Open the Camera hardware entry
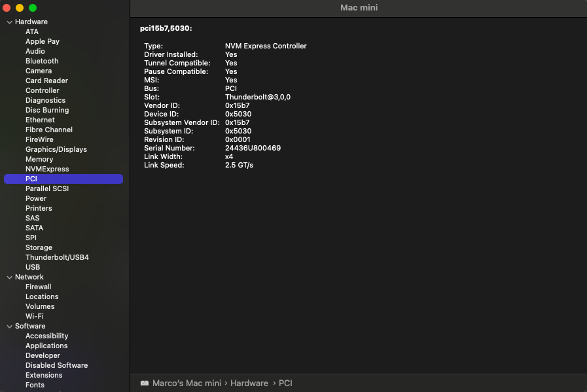Viewport: 587px width, 392px height. tap(39, 71)
